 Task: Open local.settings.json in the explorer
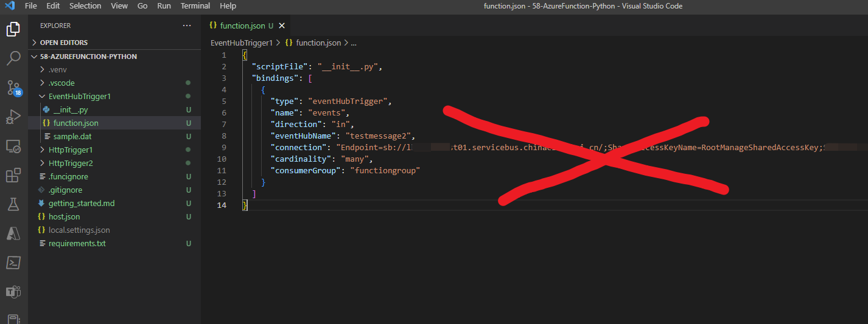point(79,230)
